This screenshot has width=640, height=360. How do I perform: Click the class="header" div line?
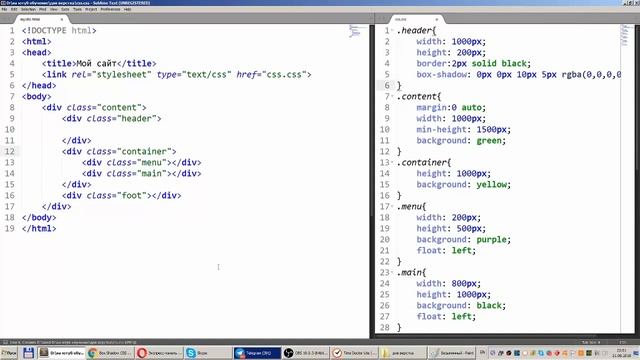coord(112,119)
